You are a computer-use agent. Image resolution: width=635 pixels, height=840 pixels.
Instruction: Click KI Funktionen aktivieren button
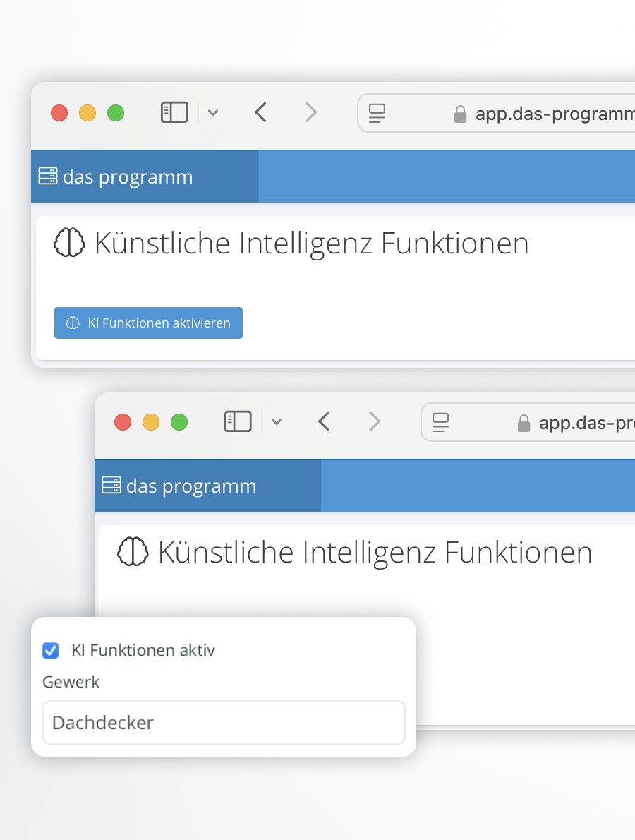(148, 323)
